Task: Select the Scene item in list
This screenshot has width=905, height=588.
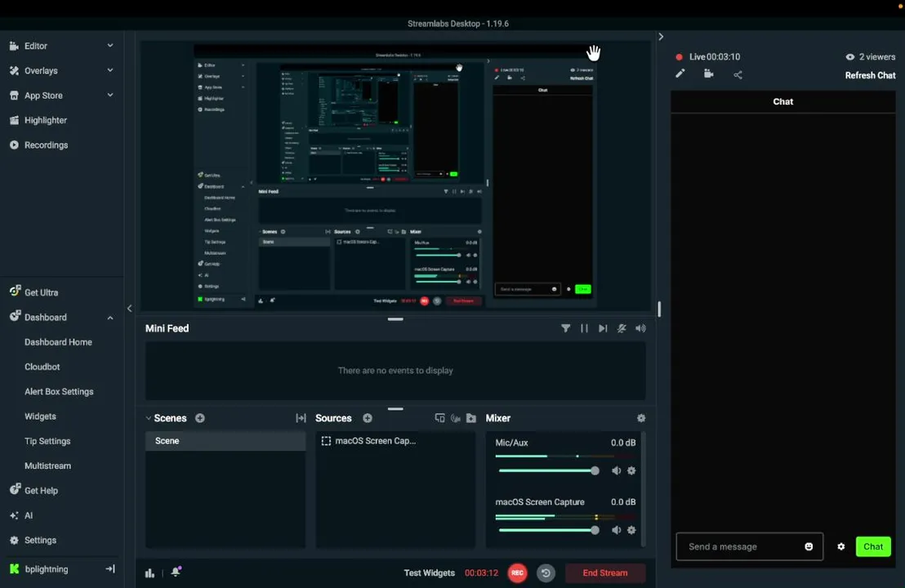Action: tap(225, 441)
